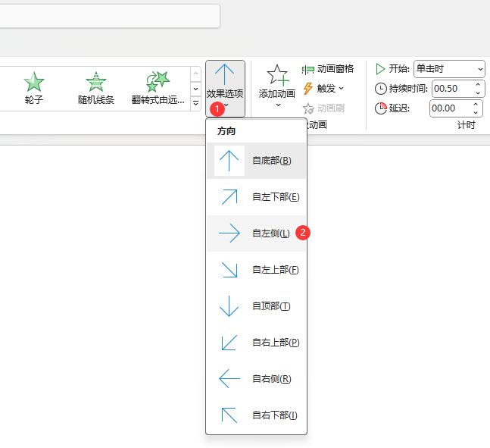This screenshot has height=448, width=490.
Task: Click the search box in the title bar
Action: click(109, 16)
